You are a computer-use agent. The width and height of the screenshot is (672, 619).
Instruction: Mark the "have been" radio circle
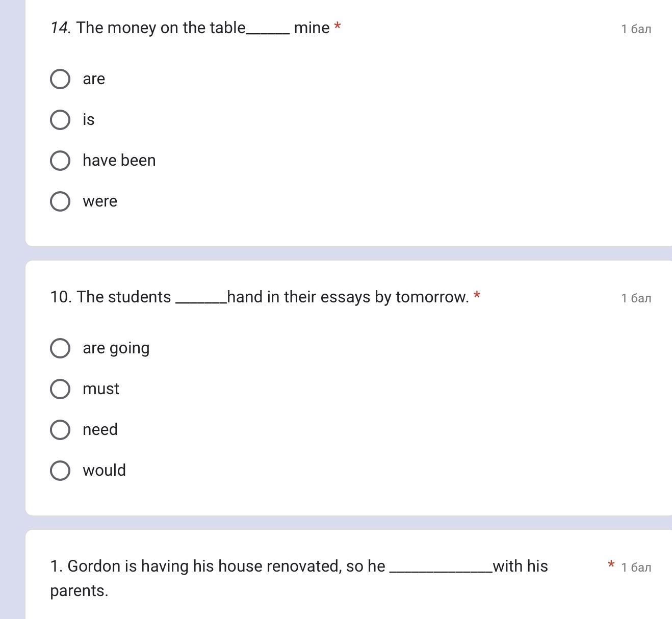60,161
